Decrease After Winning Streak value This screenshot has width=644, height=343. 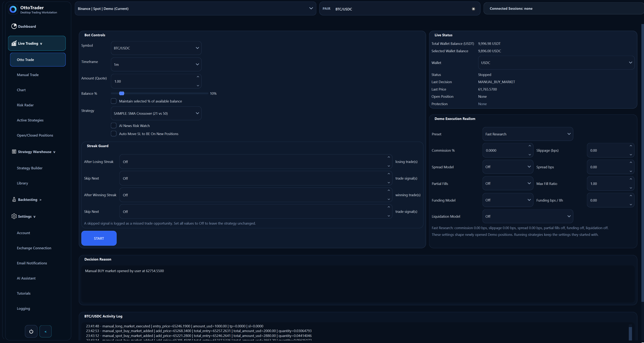coord(389,199)
